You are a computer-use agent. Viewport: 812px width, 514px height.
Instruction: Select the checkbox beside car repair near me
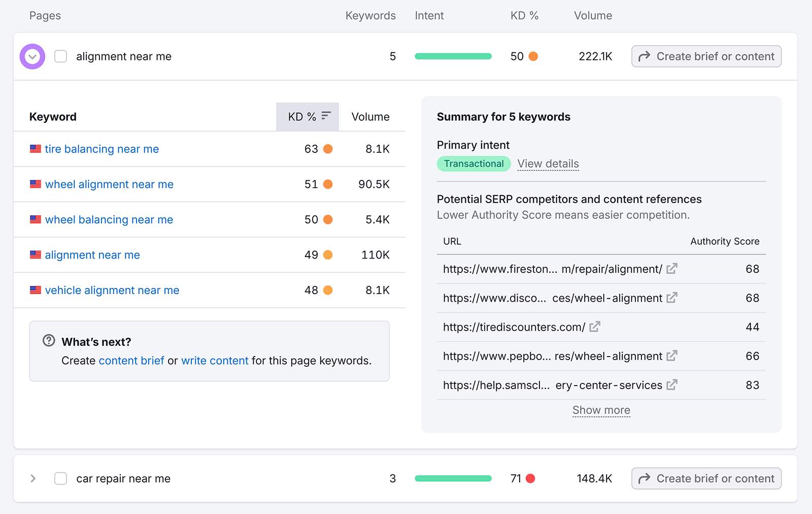[x=60, y=478]
